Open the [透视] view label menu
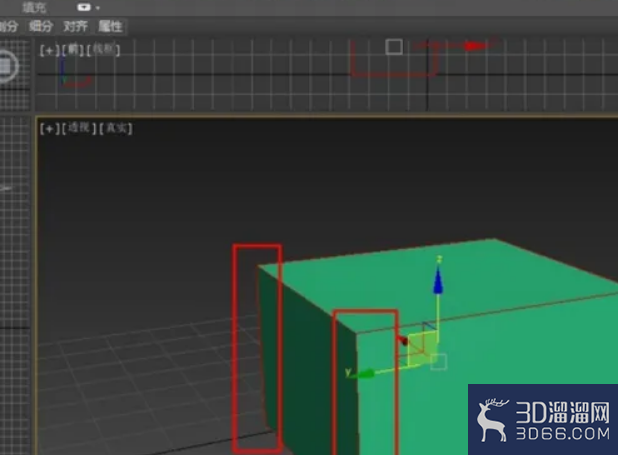 click(79, 128)
